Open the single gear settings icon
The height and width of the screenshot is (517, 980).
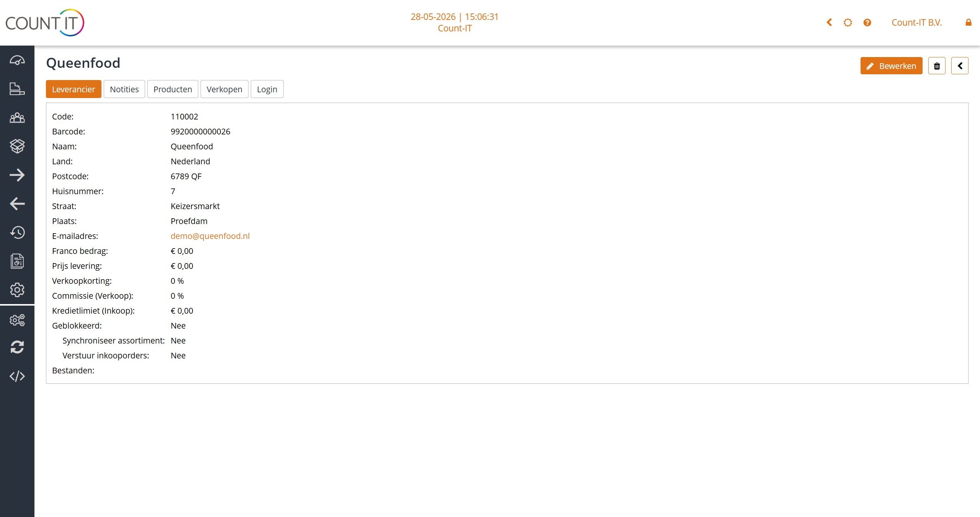click(17, 290)
